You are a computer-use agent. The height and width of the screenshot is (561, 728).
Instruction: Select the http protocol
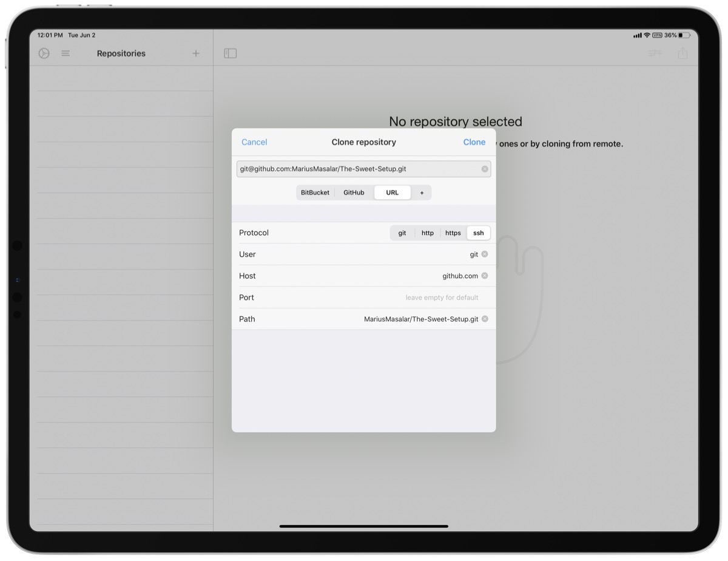tap(428, 233)
